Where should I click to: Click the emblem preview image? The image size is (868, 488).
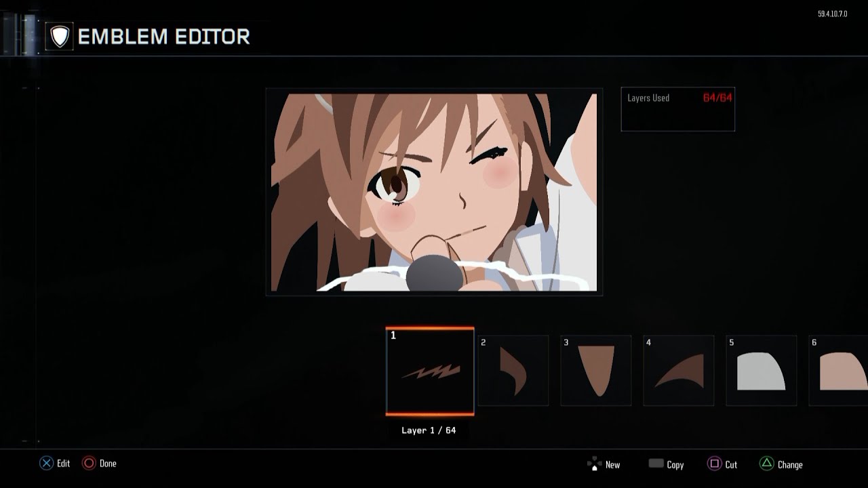point(434,192)
